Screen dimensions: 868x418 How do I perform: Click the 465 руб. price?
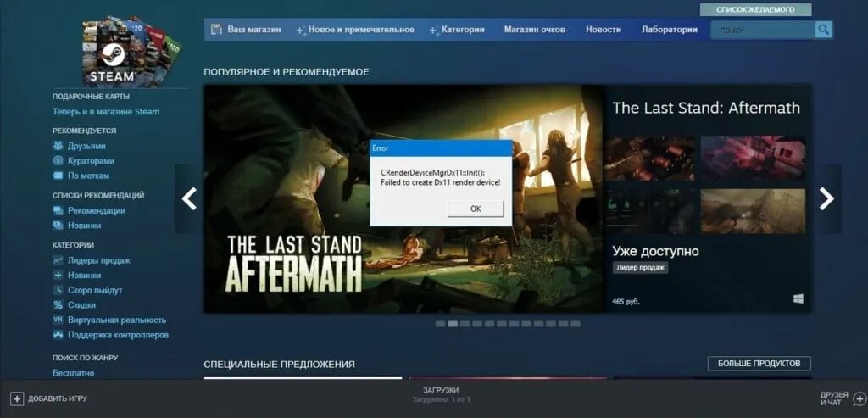click(x=626, y=302)
